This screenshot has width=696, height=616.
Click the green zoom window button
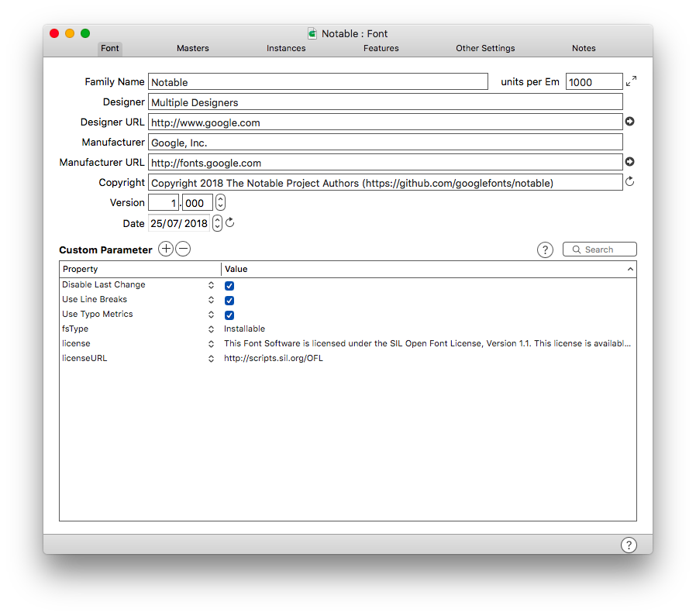[85, 33]
